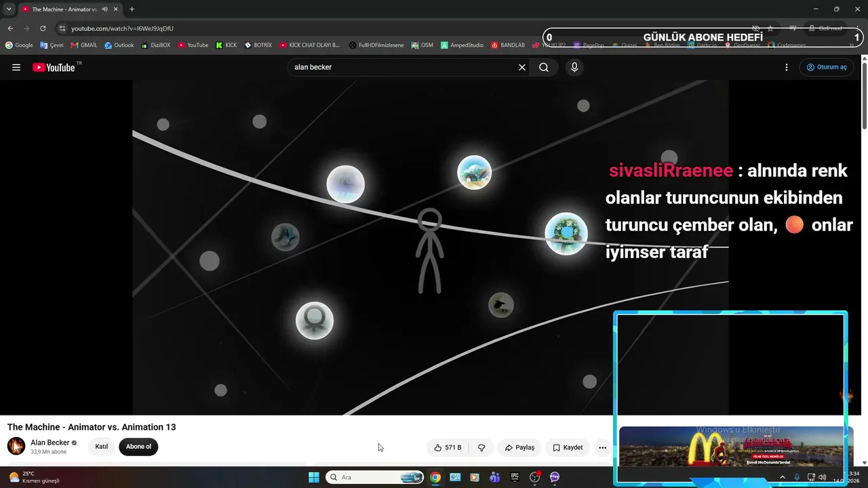868x488 pixels.
Task: Open YouTube settings three-dot menu
Action: (787, 67)
